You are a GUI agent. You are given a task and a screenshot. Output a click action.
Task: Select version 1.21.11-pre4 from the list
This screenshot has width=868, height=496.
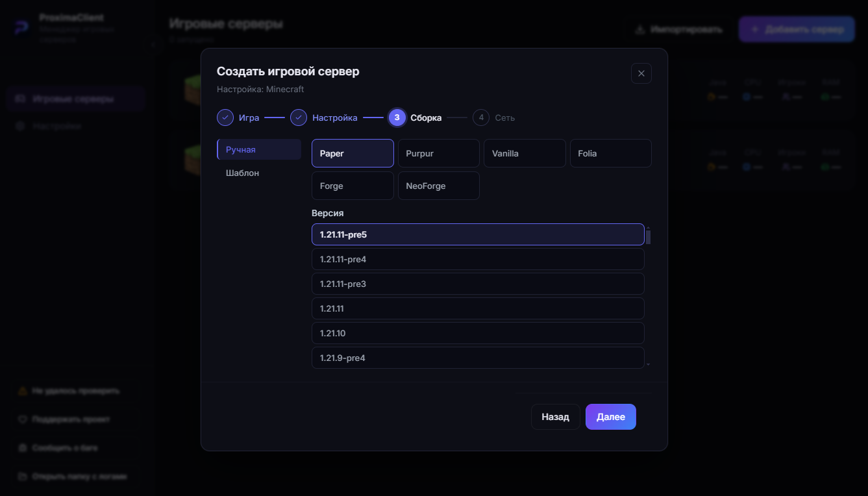tap(478, 259)
